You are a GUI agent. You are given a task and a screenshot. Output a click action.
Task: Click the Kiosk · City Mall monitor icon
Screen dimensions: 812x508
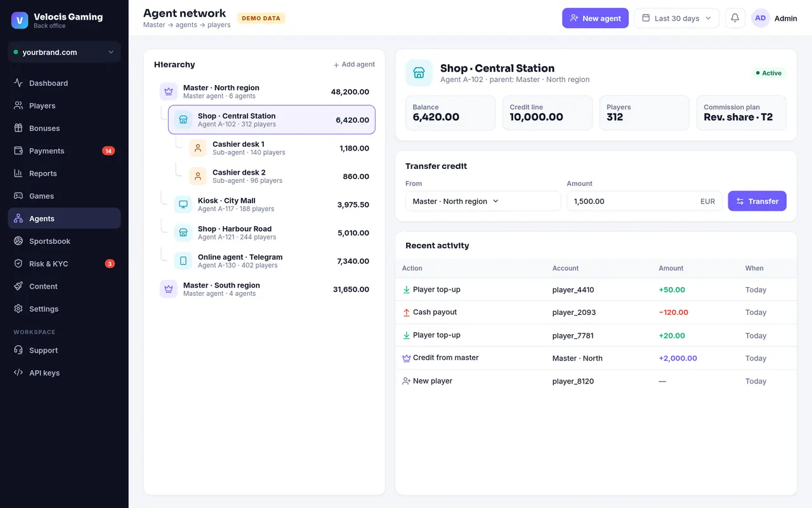(x=183, y=204)
